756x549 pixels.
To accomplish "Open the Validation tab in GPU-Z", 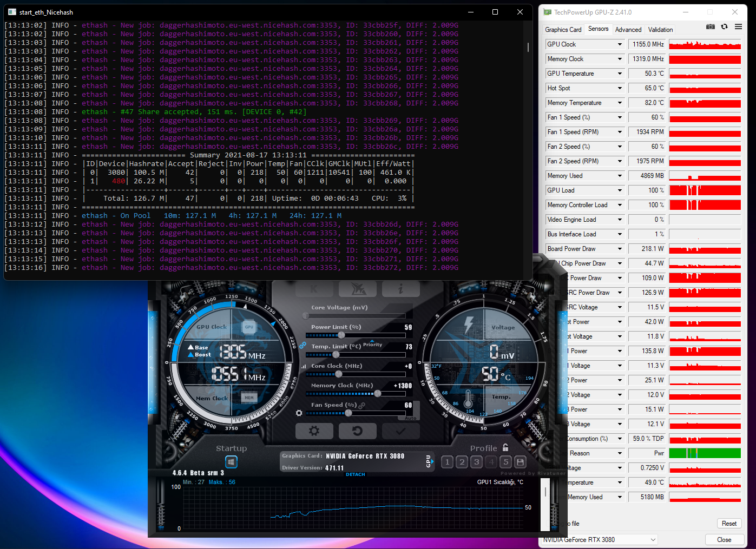I will tap(661, 30).
